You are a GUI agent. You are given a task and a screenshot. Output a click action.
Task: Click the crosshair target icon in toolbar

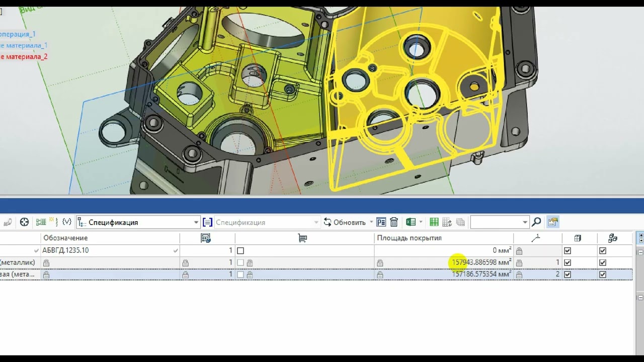tap(24, 222)
